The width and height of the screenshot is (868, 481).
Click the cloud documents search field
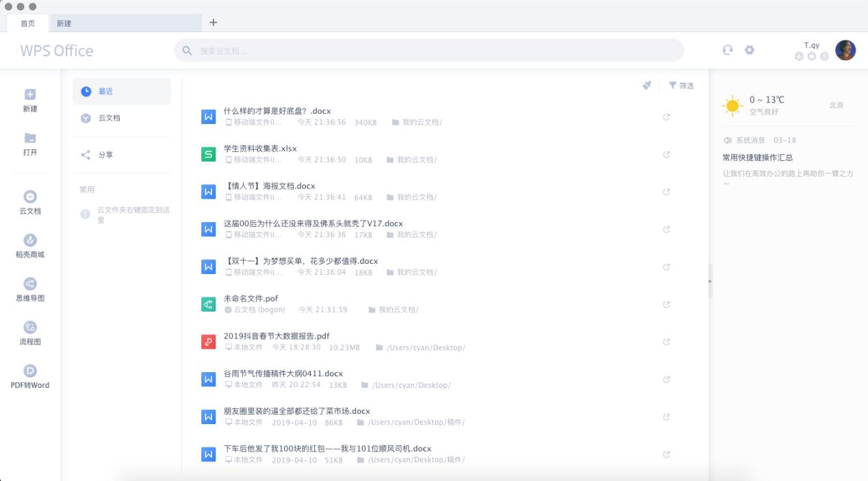(x=429, y=50)
